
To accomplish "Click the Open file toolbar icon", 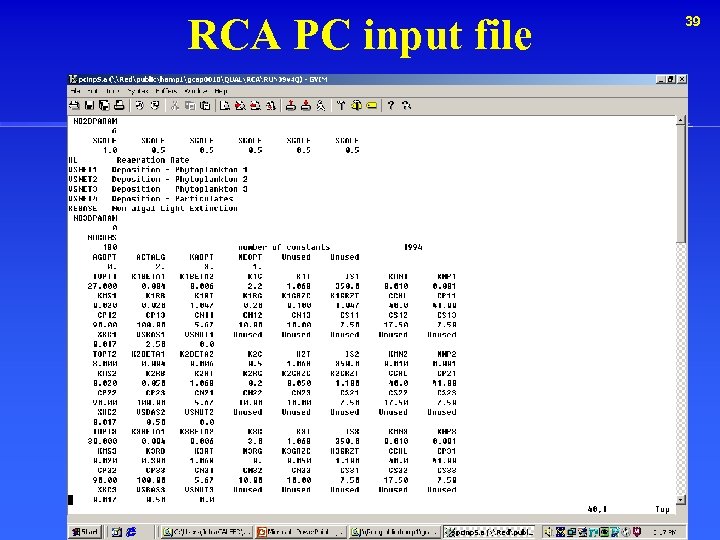I will [74, 106].
